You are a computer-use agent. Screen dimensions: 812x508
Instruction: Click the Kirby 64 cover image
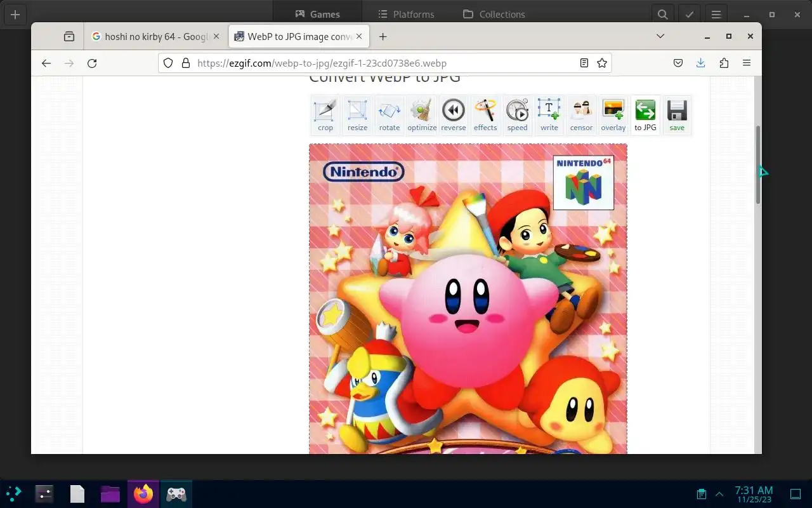click(x=468, y=298)
